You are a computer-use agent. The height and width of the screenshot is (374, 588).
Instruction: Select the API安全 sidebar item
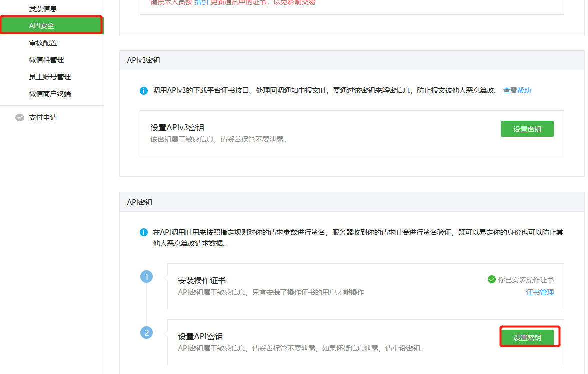click(x=52, y=26)
